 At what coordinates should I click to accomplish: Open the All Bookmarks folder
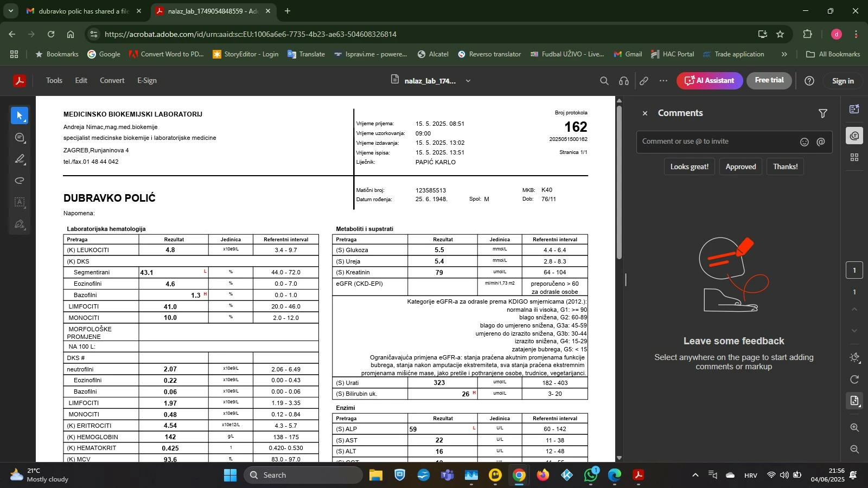[x=833, y=54]
